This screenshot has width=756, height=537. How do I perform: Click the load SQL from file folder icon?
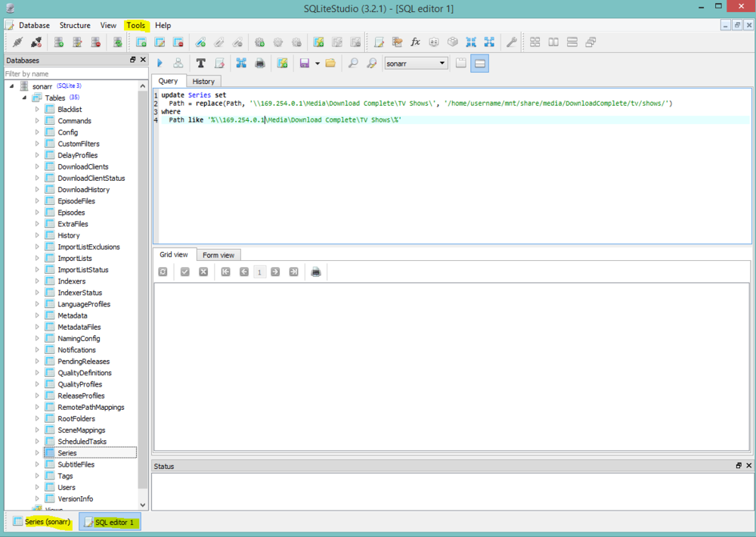[330, 64]
